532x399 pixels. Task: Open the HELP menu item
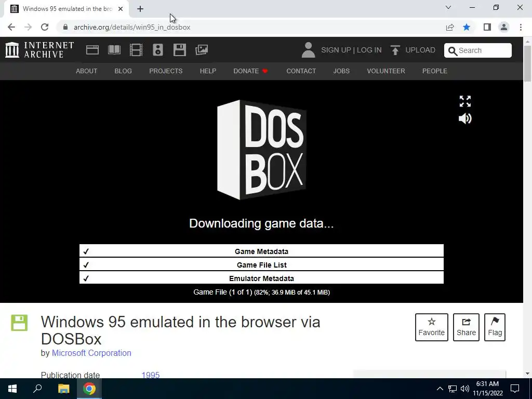(208, 71)
